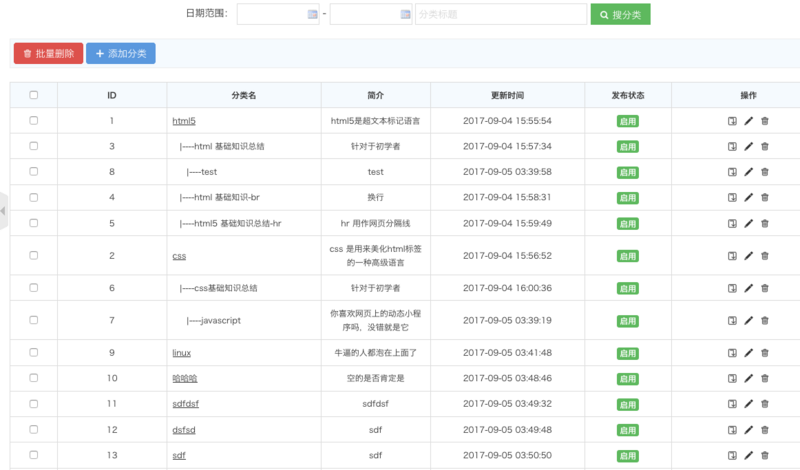Open the sdfdsf category link
The width and height of the screenshot is (800, 470).
coord(186,404)
